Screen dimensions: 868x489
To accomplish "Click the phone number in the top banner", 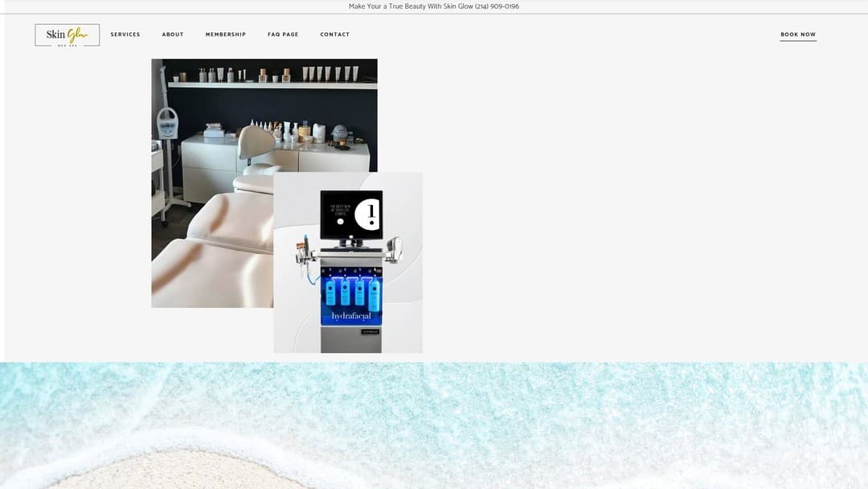I will pyautogui.click(x=497, y=6).
